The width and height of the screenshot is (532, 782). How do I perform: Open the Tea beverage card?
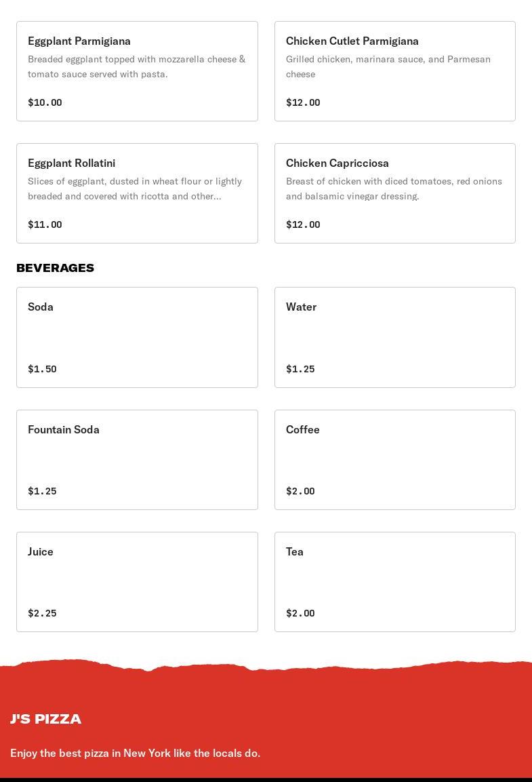pos(394,581)
